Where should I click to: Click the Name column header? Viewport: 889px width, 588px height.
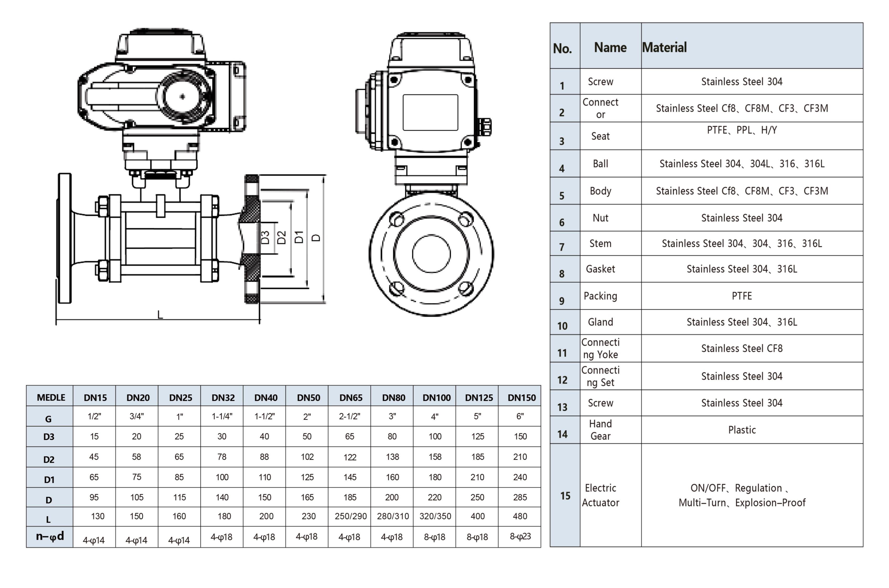coord(610,47)
